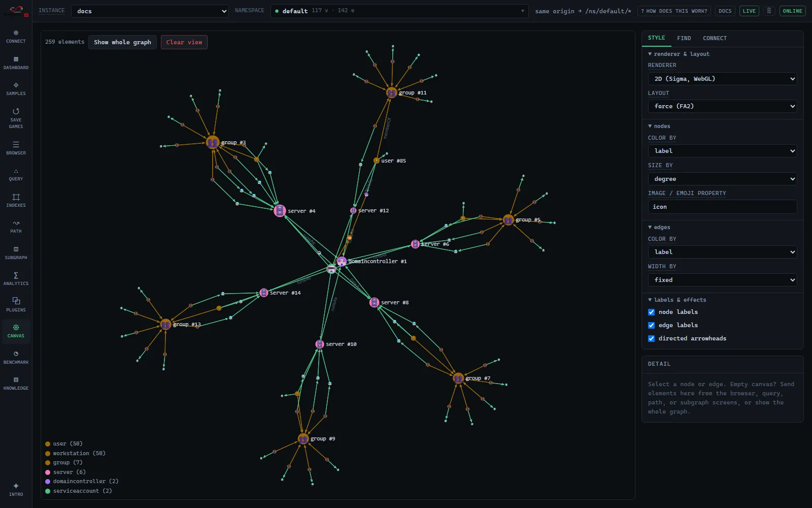The width and height of the screenshot is (812, 508).
Task: Open the Intro sidebar item
Action: tap(16, 490)
